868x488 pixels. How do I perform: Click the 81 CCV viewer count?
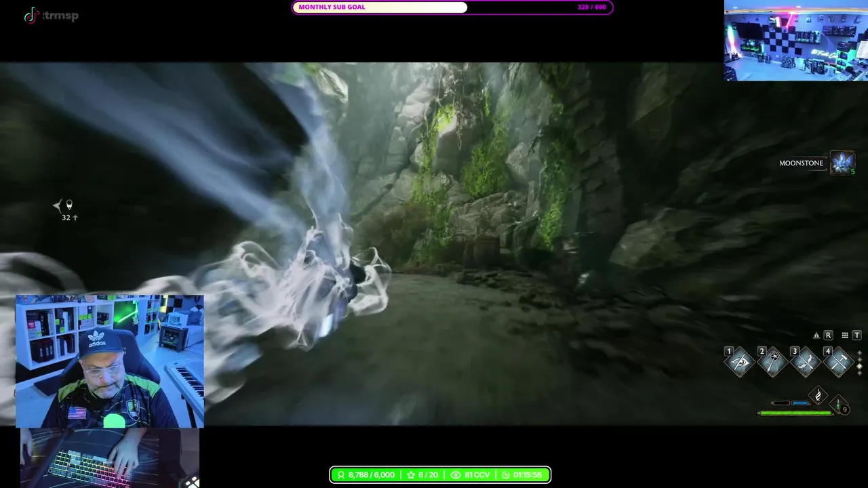pyautogui.click(x=477, y=475)
